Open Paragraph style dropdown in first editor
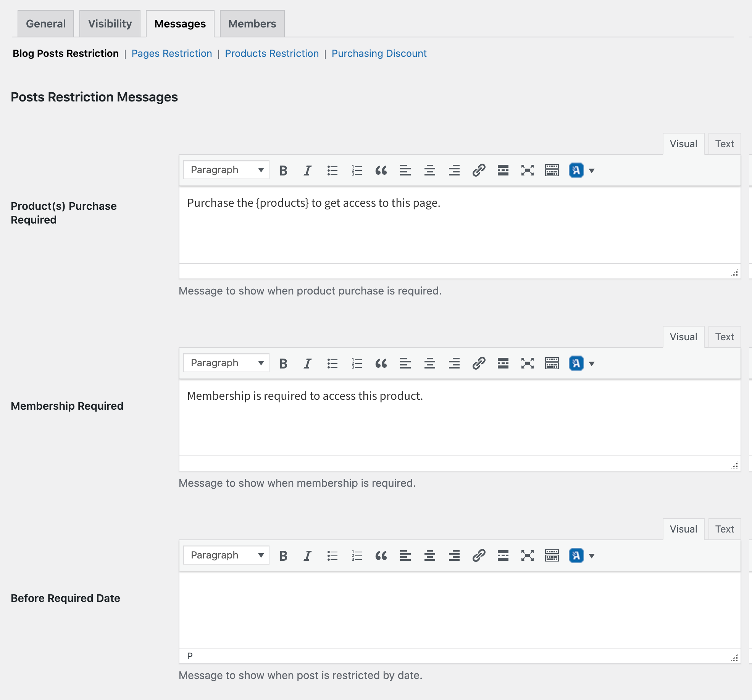752x700 pixels. click(x=226, y=170)
